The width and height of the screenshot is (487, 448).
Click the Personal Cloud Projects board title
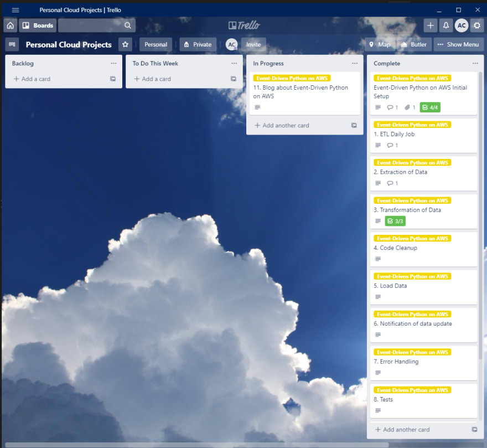[69, 44]
